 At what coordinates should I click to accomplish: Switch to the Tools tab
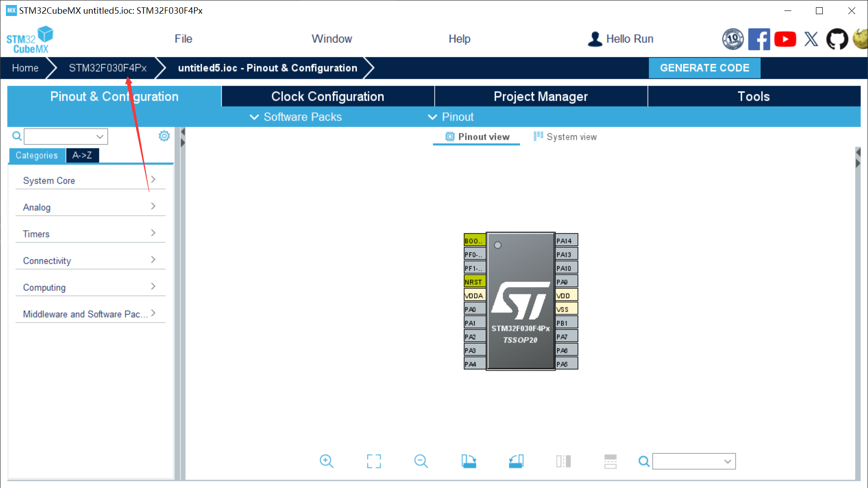(x=754, y=96)
